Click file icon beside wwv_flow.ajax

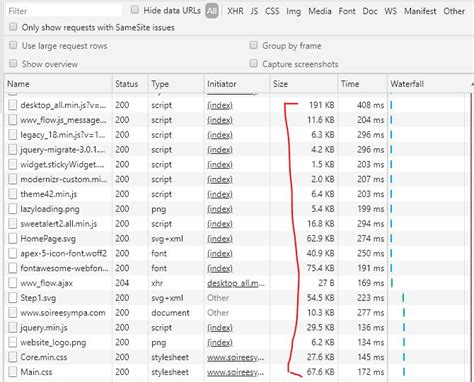click(x=13, y=283)
